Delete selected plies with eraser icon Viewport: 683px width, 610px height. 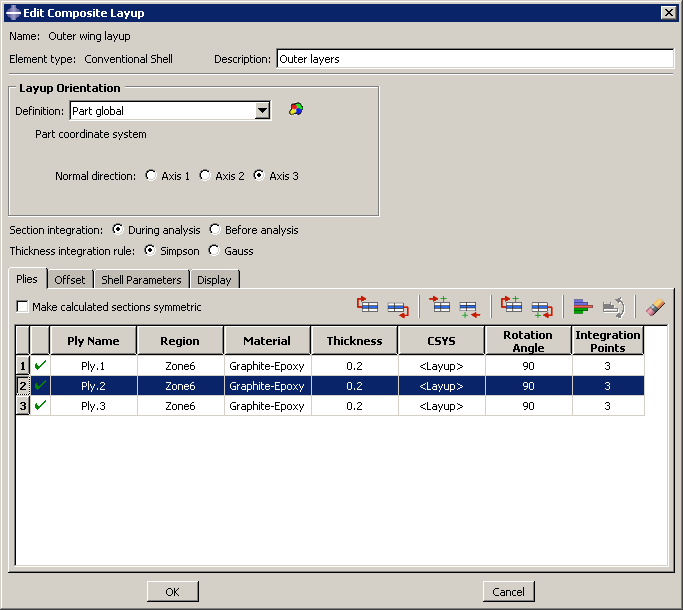(x=655, y=307)
